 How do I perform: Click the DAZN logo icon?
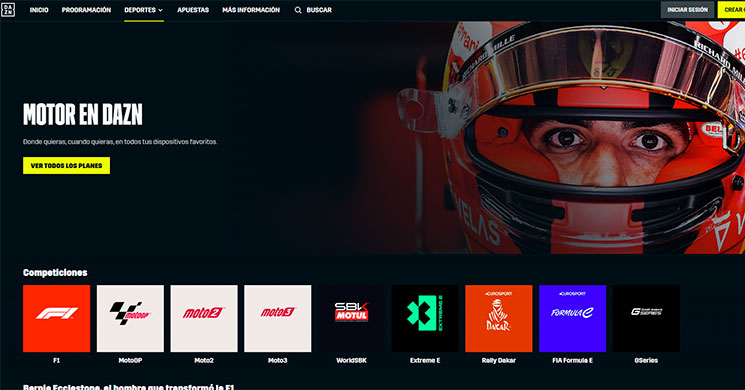pos(8,10)
